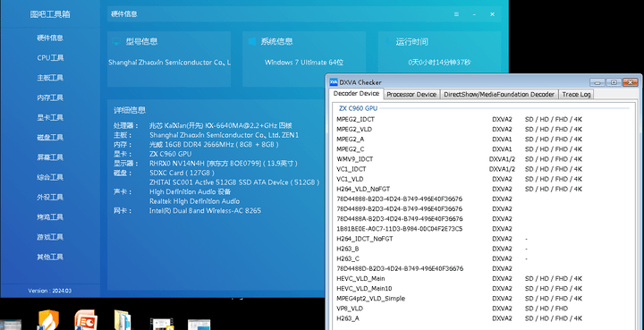
Task: Close the DXVA Checker window
Action: point(631,82)
